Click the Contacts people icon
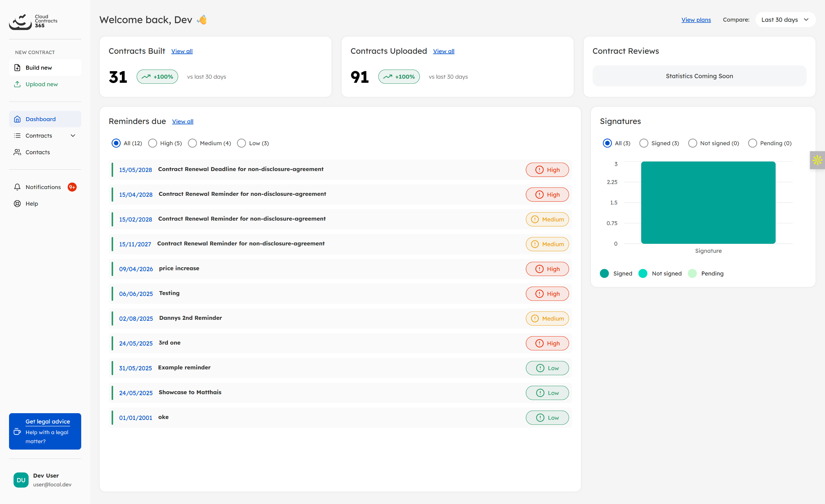Screen dimensions: 825x504 click(x=17, y=152)
